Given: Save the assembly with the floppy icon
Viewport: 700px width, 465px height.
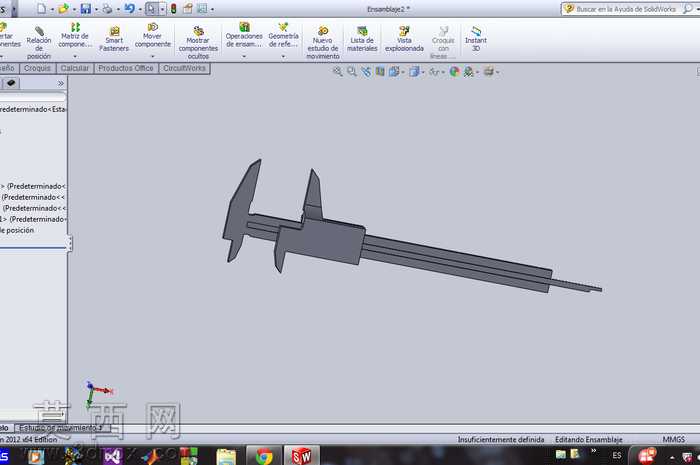Looking at the screenshot, I should [86, 8].
